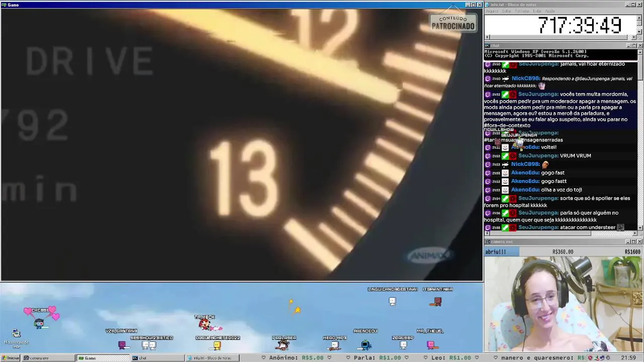Click the ITSMANTINHA character sprite
Viewport: 644px width, 362px height.
click(437, 302)
